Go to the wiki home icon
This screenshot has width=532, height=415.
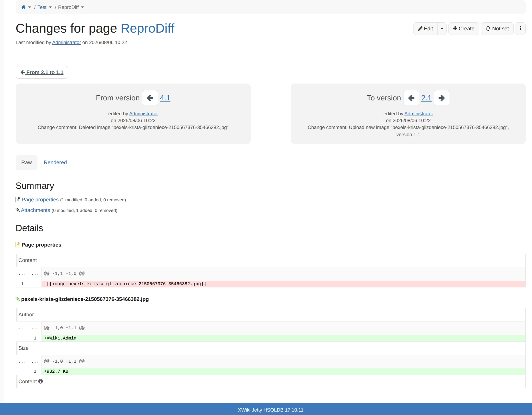coord(23,7)
